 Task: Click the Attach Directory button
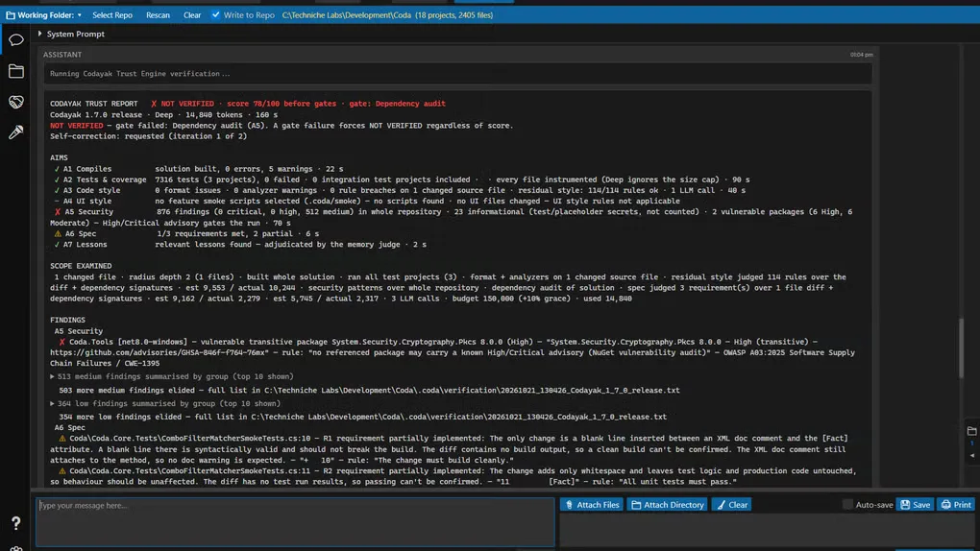668,505
